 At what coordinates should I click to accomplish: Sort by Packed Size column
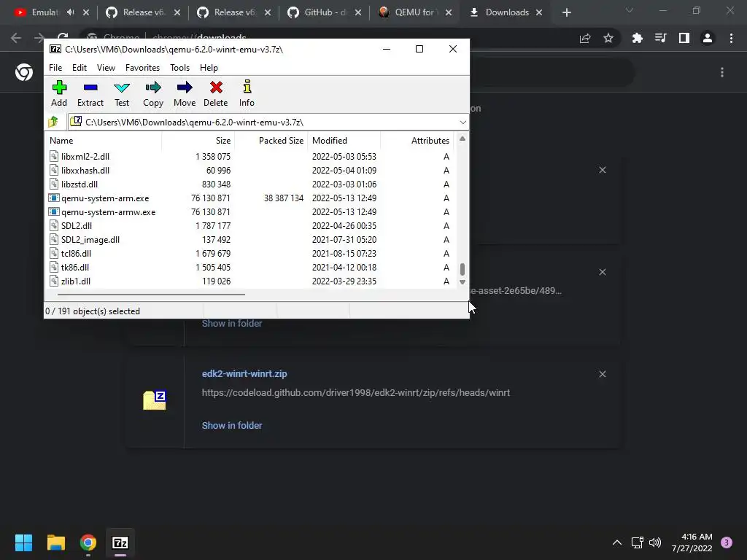click(x=271, y=141)
